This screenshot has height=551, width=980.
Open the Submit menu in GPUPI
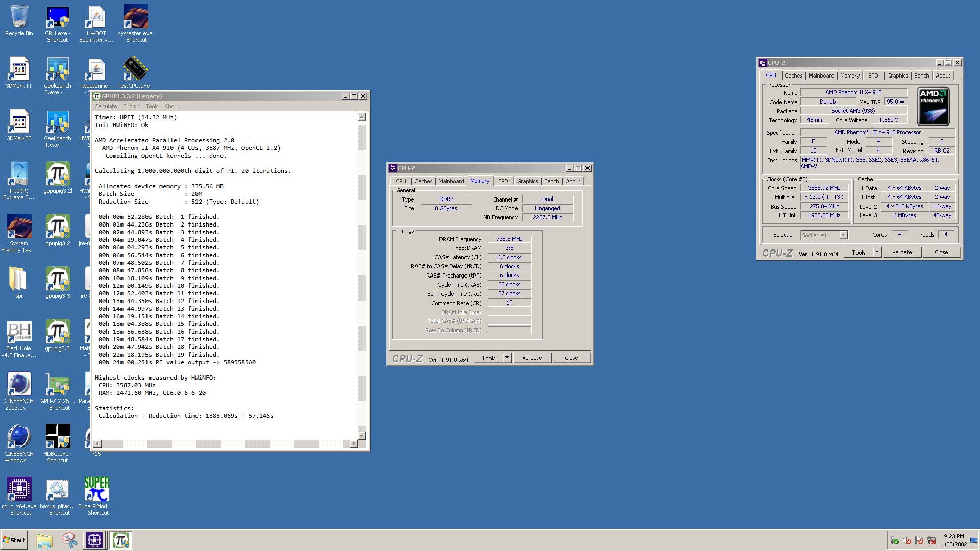[x=131, y=106]
